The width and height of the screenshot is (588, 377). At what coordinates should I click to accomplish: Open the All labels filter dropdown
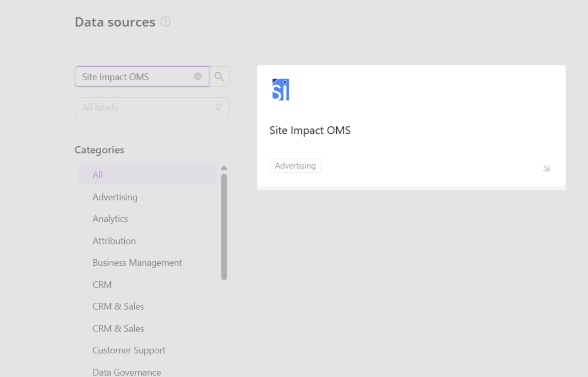(x=152, y=107)
